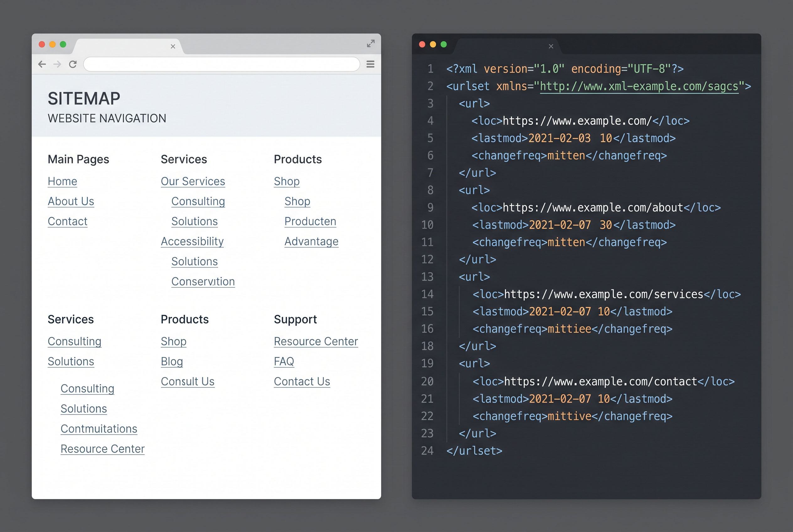Open the Contact Us link under Support
Image resolution: width=793 pixels, height=532 pixels.
302,382
